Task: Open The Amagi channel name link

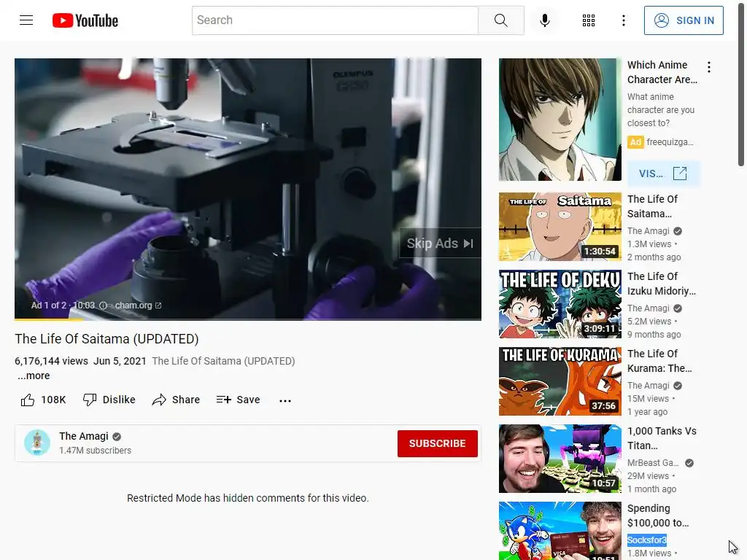Action: pos(84,436)
